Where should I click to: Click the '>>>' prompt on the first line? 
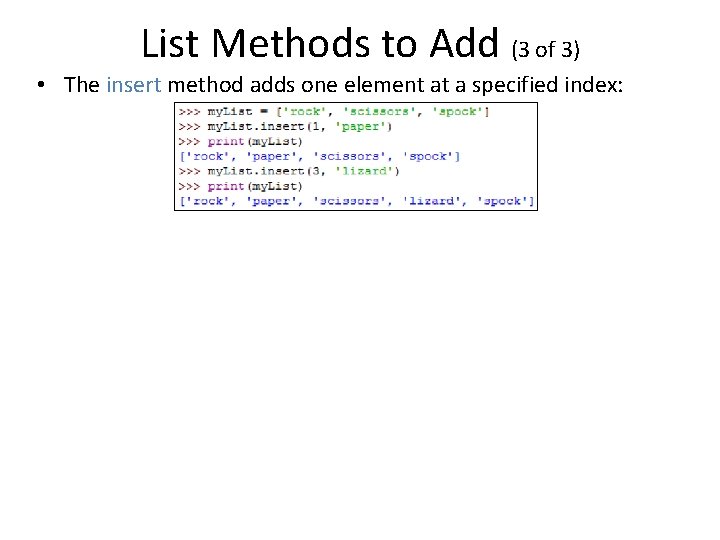pos(189,112)
